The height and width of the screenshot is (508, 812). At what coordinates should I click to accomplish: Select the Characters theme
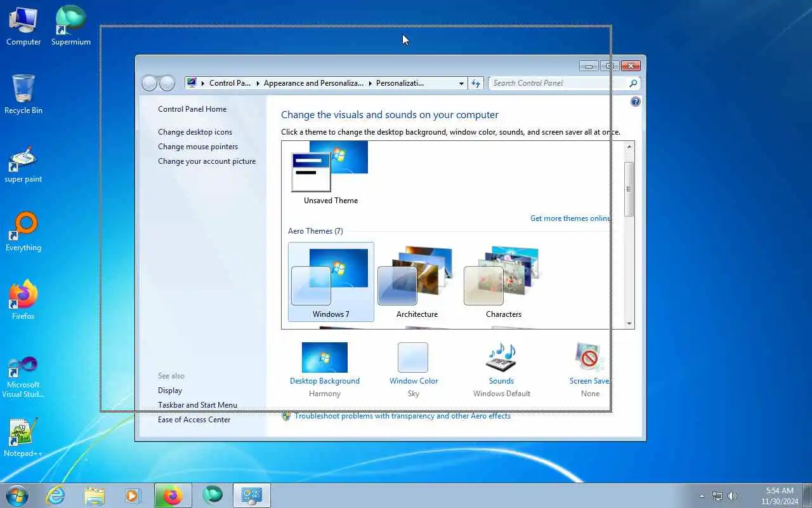click(x=504, y=282)
